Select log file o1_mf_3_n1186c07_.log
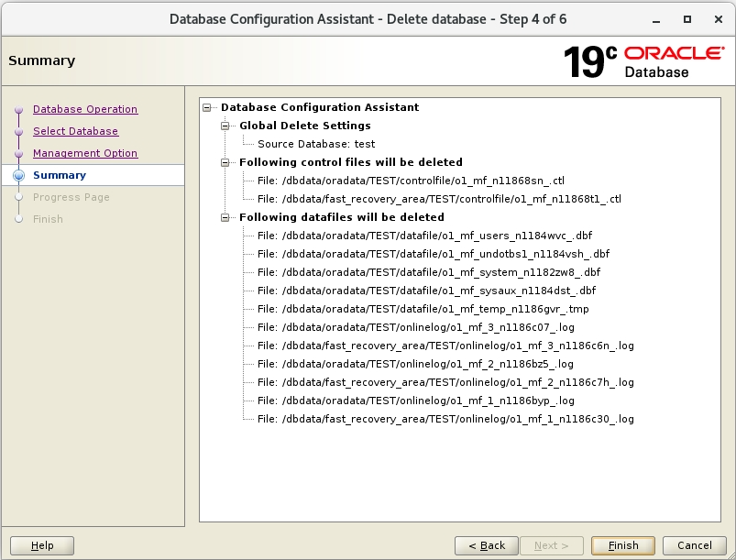This screenshot has width=736, height=560. (x=415, y=327)
